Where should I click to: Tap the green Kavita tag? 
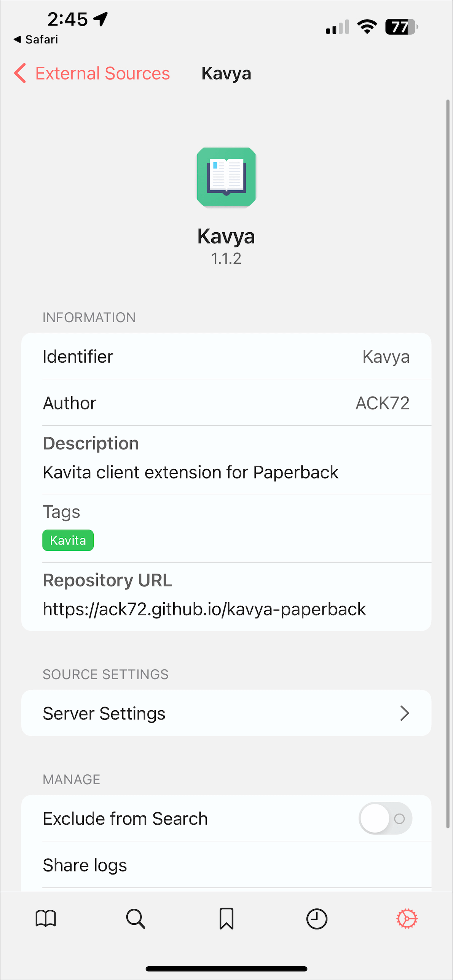pos(68,540)
